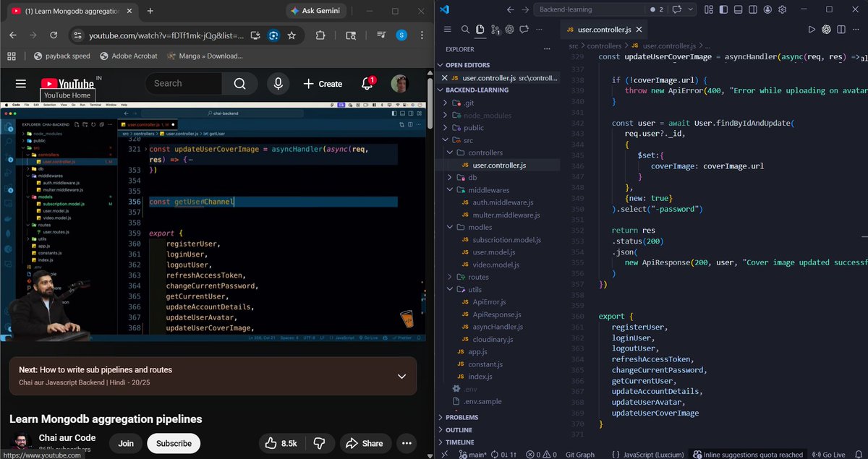Expand the Next video playlist chevron
868x459 pixels.
click(401, 377)
